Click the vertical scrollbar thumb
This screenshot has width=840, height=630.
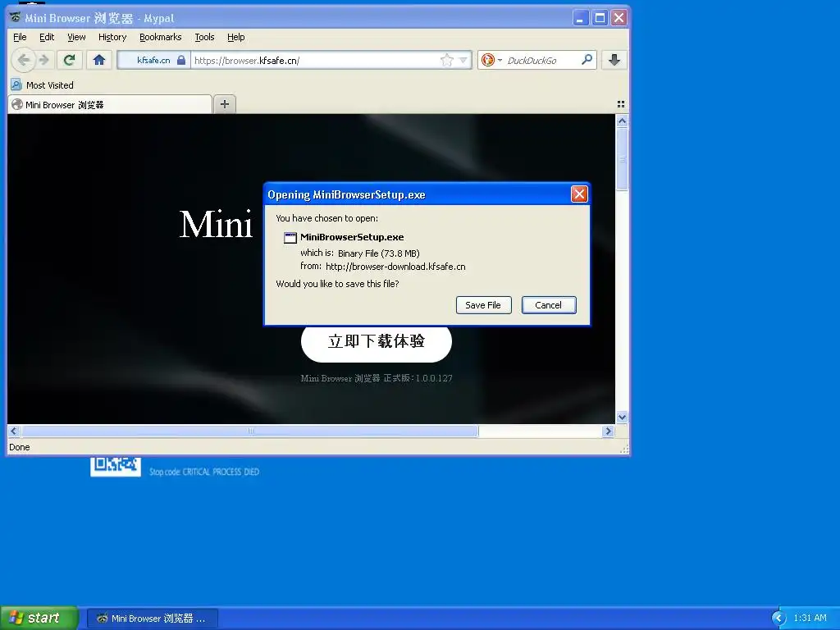(x=622, y=158)
